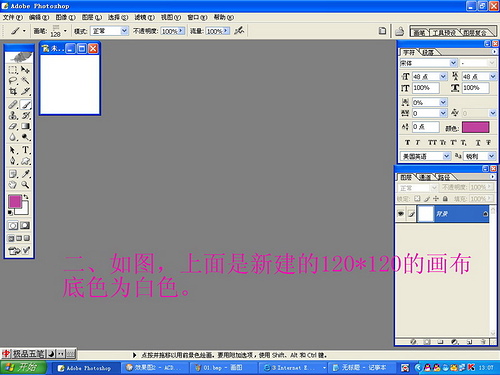The image size is (500, 375).
Task: Toggle Quick Mask mode button
Action: [x=25, y=226]
